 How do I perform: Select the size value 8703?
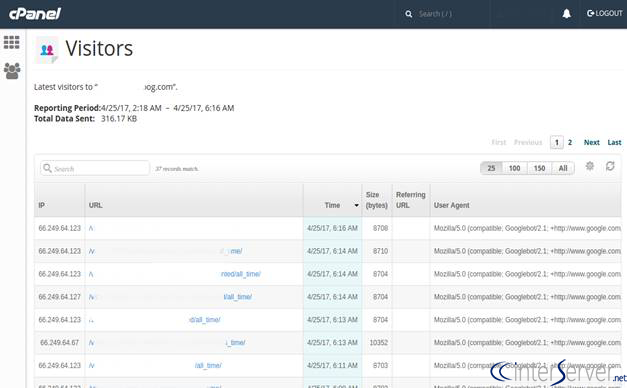click(380, 366)
